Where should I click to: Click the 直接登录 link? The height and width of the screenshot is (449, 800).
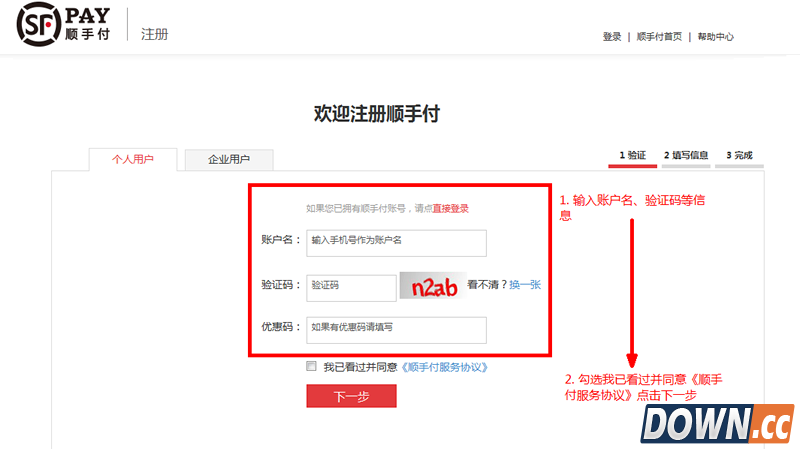[x=450, y=209]
